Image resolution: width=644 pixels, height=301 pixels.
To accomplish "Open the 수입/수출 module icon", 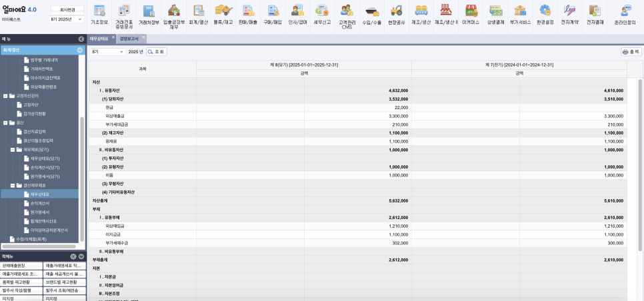I will coord(372,11).
